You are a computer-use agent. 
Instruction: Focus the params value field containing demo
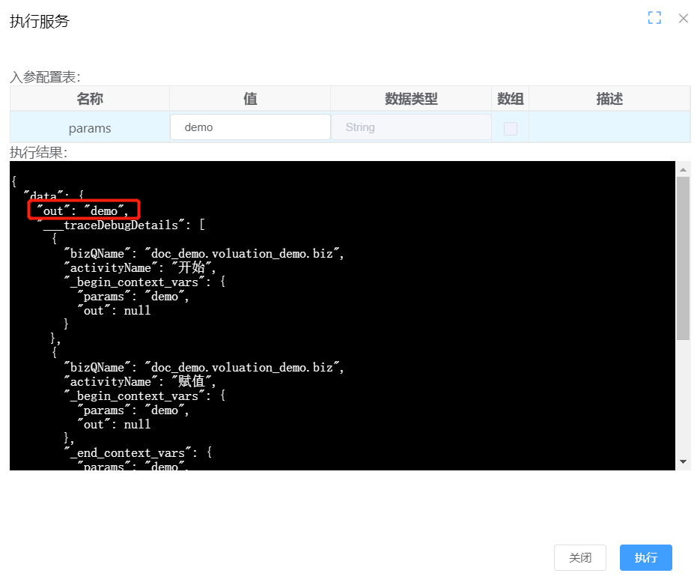click(x=250, y=127)
